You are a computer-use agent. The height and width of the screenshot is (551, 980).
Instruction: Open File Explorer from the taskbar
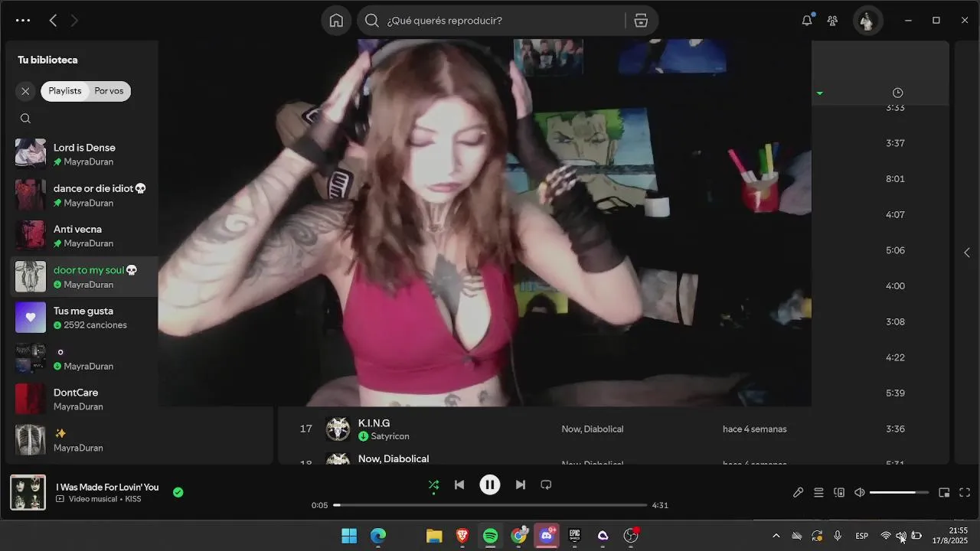pos(434,536)
